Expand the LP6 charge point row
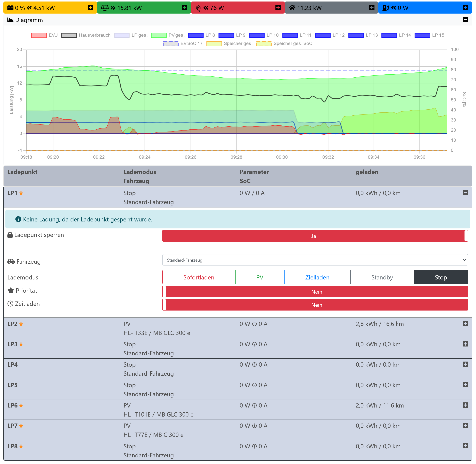476x464 pixels. point(465,405)
